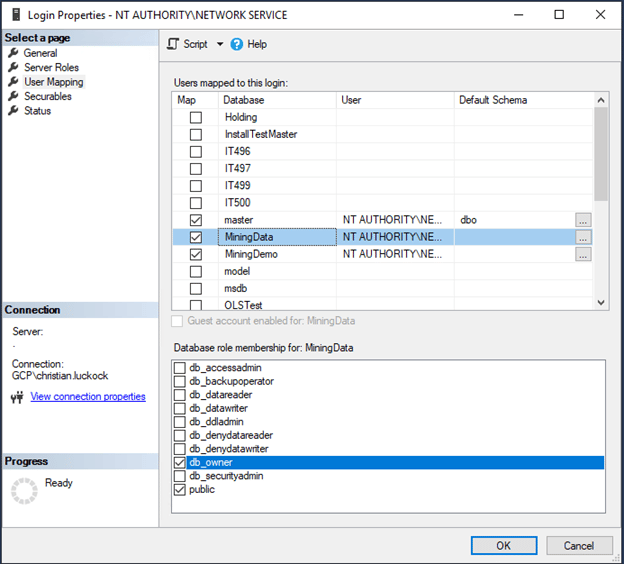Viewport: 624px width, 564px height.
Task: Open View connection properties link
Action: coord(88,397)
